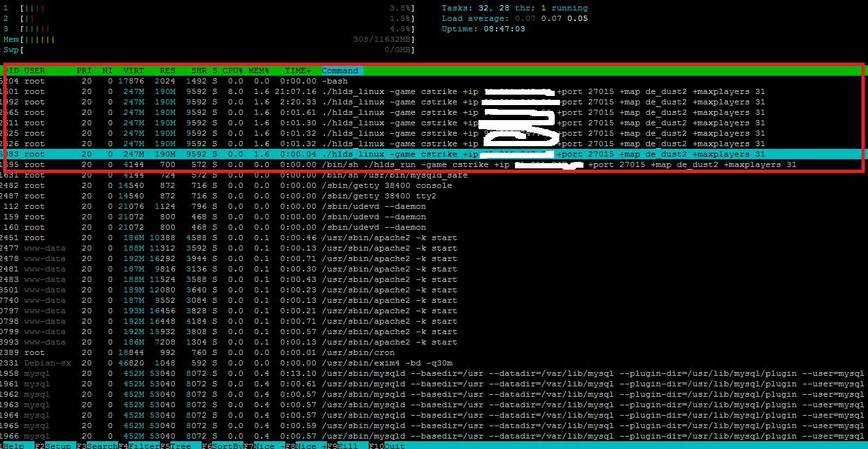Sort by the SHR column header
The width and height of the screenshot is (868, 449).
(199, 70)
